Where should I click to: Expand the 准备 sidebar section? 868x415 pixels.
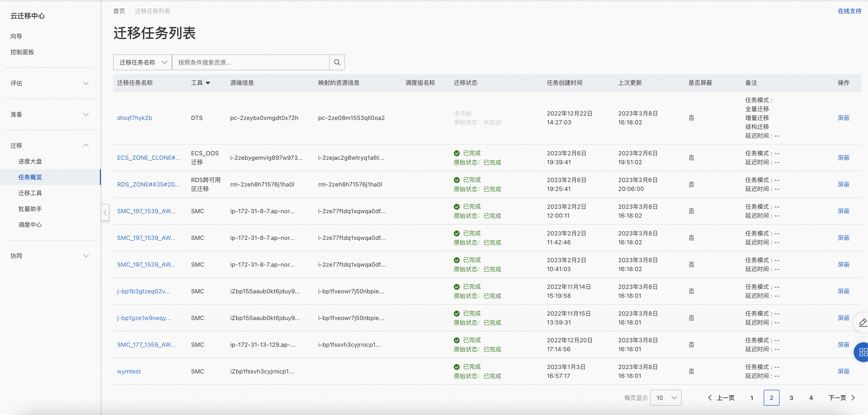click(49, 114)
